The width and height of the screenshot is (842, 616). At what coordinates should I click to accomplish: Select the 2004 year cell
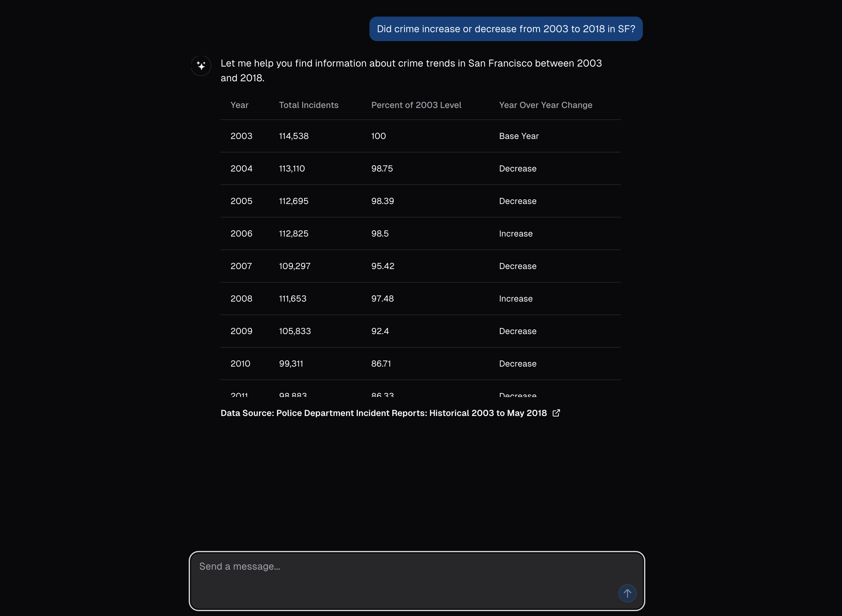241,168
